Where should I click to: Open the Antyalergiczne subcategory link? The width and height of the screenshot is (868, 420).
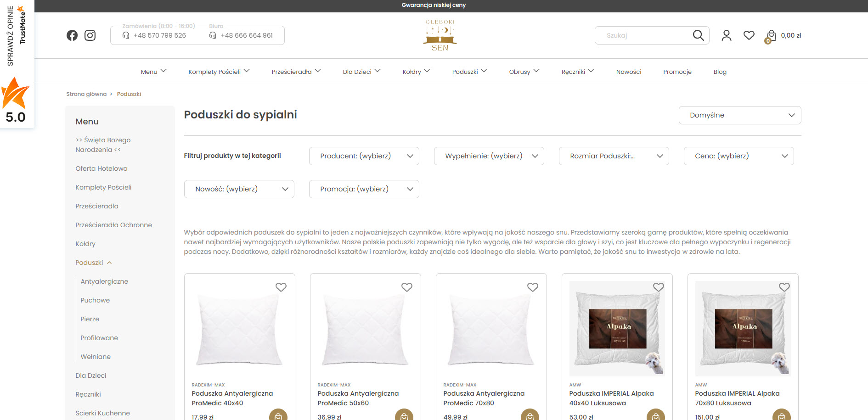[104, 281]
